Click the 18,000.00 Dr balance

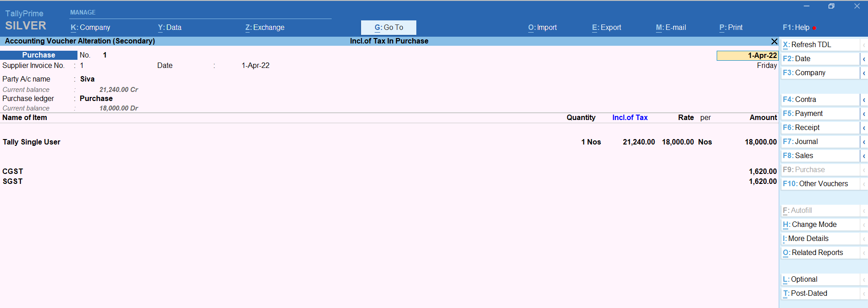[119, 108]
